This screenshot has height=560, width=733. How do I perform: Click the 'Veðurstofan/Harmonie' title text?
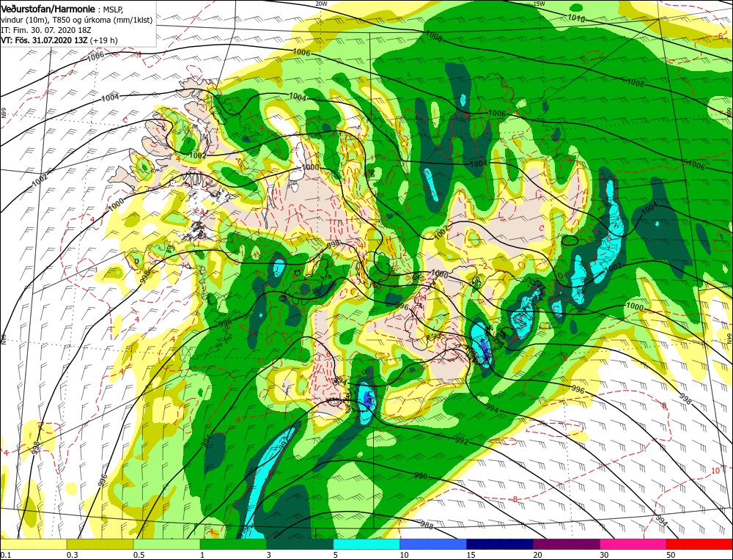48,9
